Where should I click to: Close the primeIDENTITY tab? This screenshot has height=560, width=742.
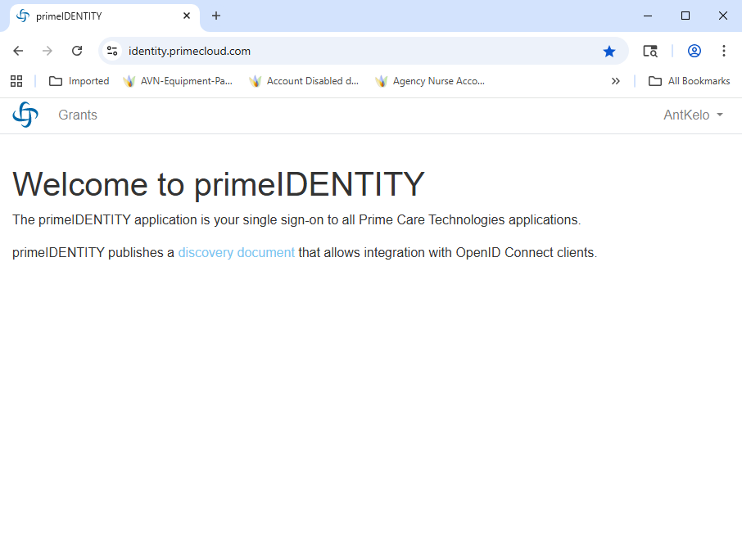187,16
